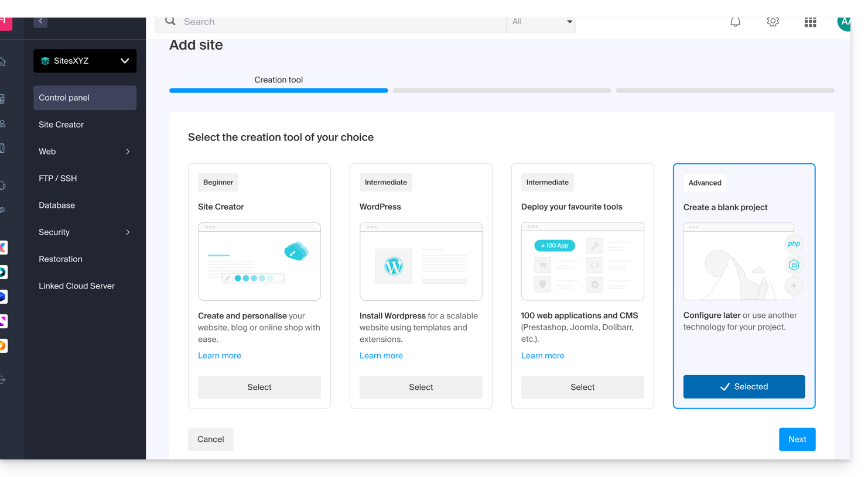The height and width of the screenshot is (477, 868).
Task: Open settings via the gear icon
Action: pyautogui.click(x=773, y=22)
